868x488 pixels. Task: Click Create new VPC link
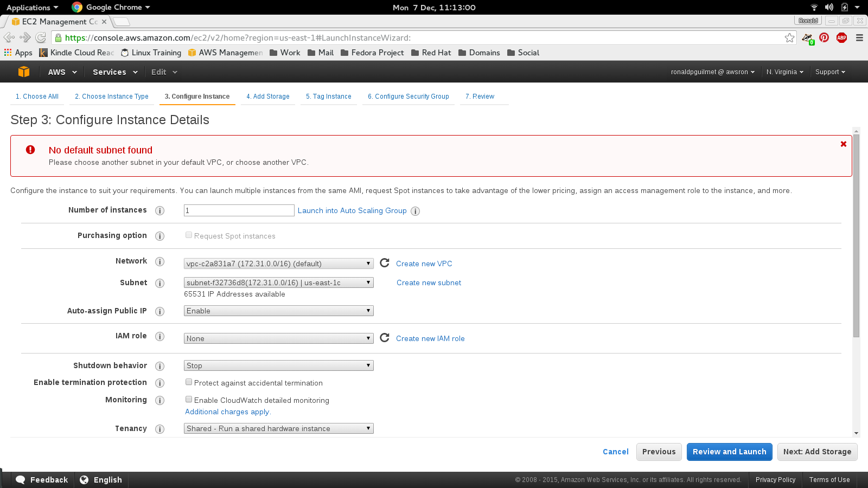pyautogui.click(x=424, y=264)
